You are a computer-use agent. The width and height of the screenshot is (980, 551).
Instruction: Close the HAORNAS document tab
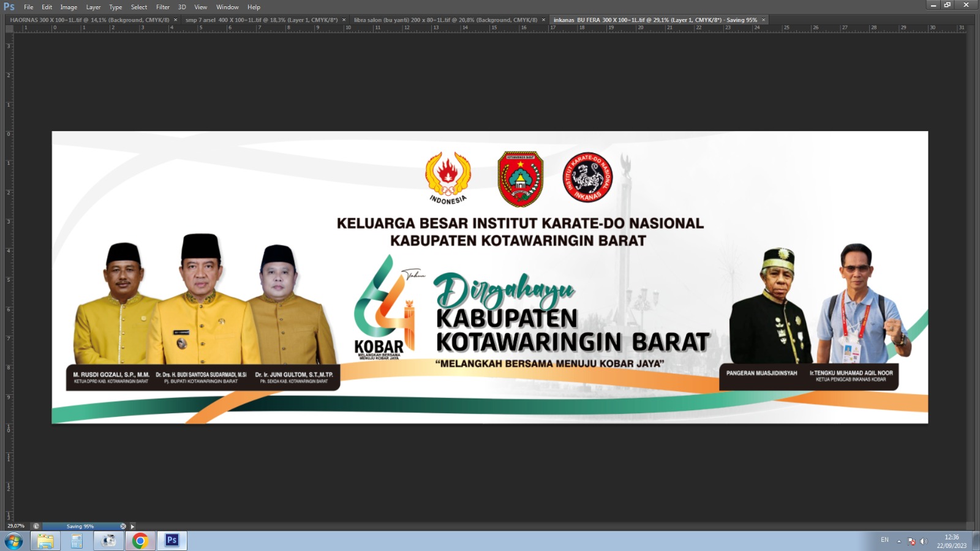176,20
